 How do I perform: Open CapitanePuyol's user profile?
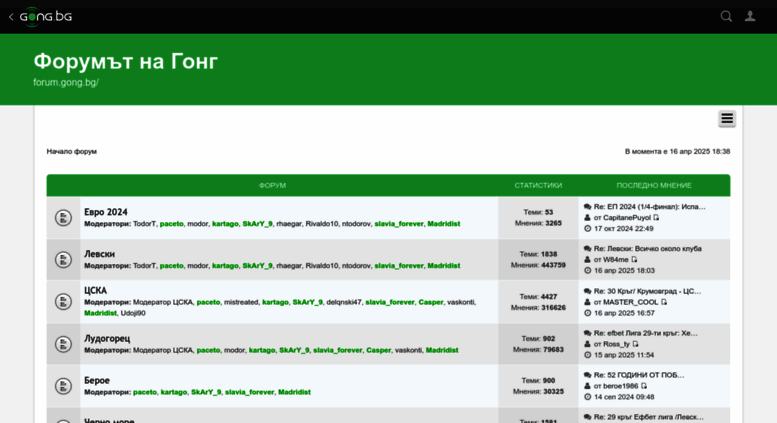pyautogui.click(x=626, y=217)
